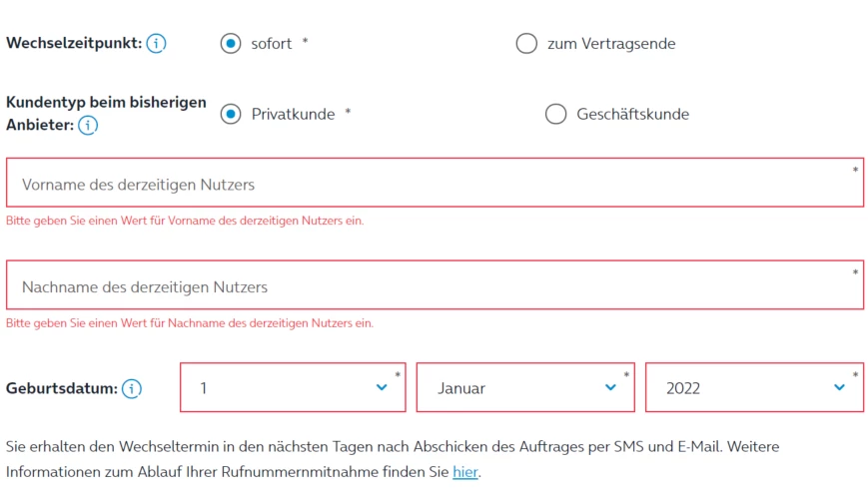The height and width of the screenshot is (488, 868).
Task: Click the 'Geschäftskunde' label text
Action: pyautogui.click(x=632, y=114)
